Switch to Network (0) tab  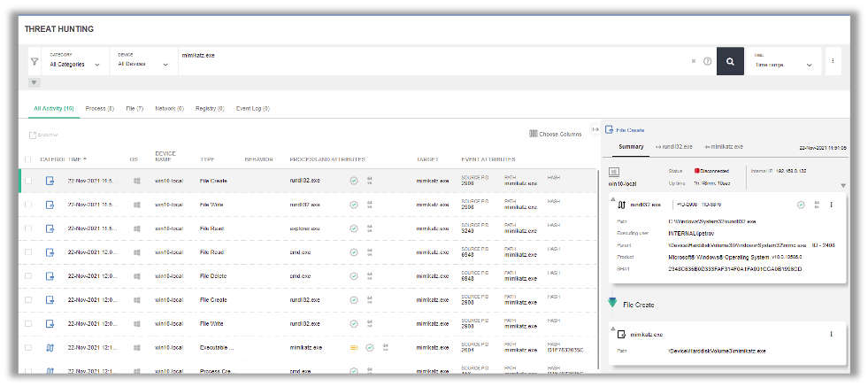(169, 109)
